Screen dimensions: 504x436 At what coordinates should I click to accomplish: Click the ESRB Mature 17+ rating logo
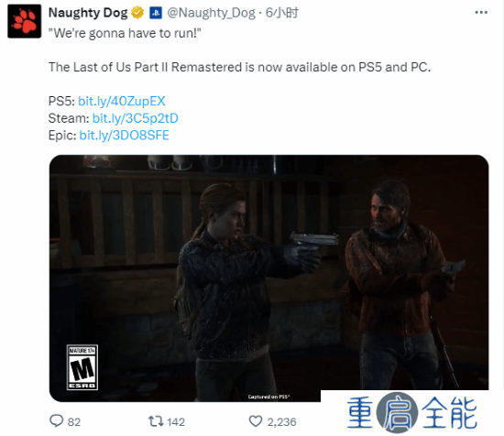(82, 367)
